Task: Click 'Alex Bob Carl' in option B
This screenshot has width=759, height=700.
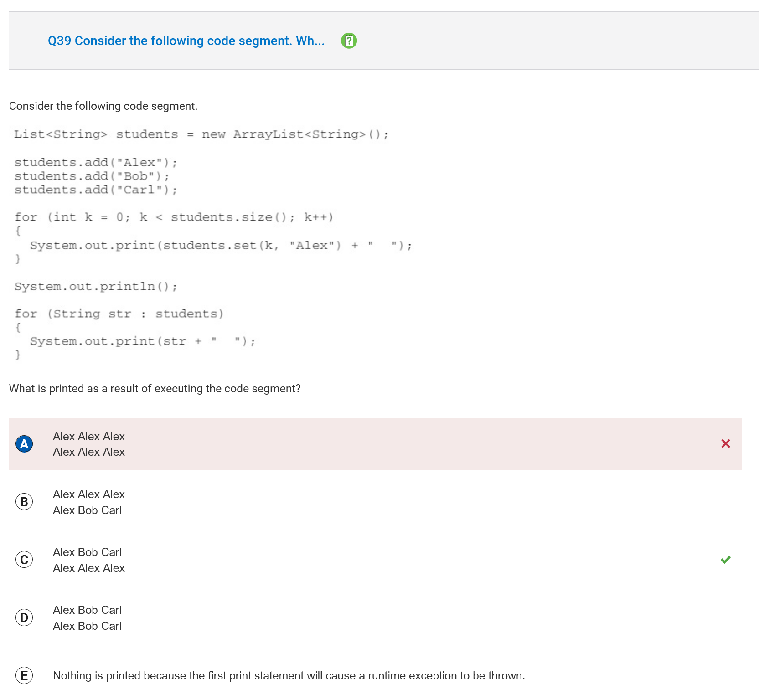Action: (x=87, y=510)
